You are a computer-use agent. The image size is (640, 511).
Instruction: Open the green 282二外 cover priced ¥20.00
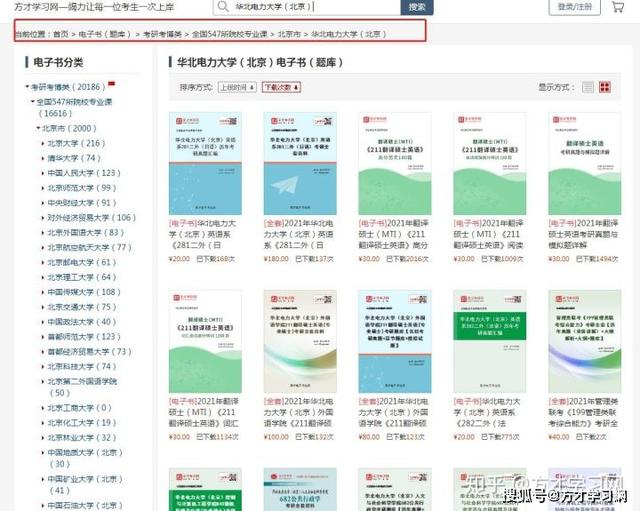pos(490,341)
